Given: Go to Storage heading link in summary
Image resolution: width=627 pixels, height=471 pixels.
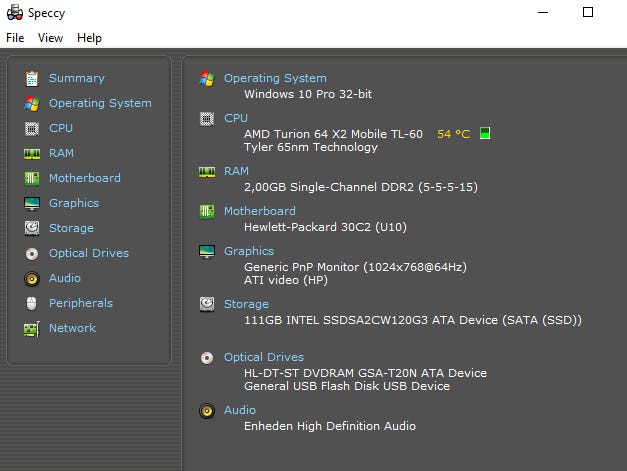Looking at the screenshot, I should 246,304.
